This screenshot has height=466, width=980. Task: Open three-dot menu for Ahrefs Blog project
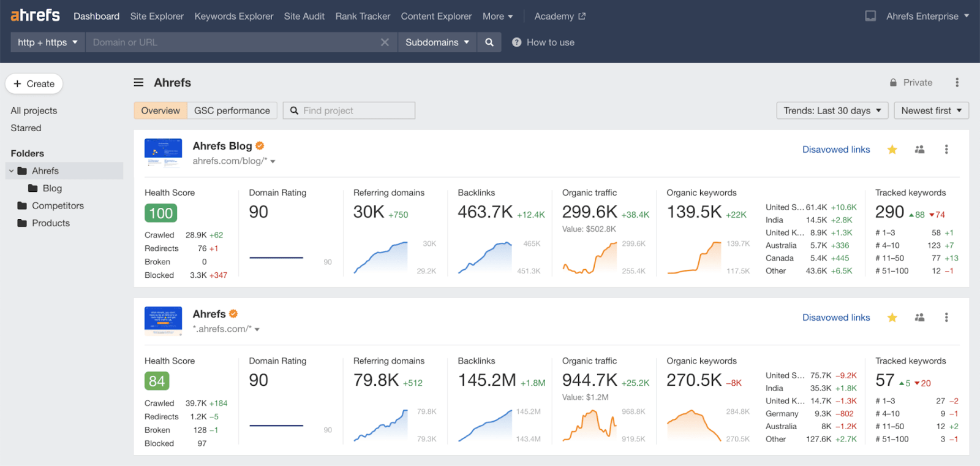(x=946, y=150)
